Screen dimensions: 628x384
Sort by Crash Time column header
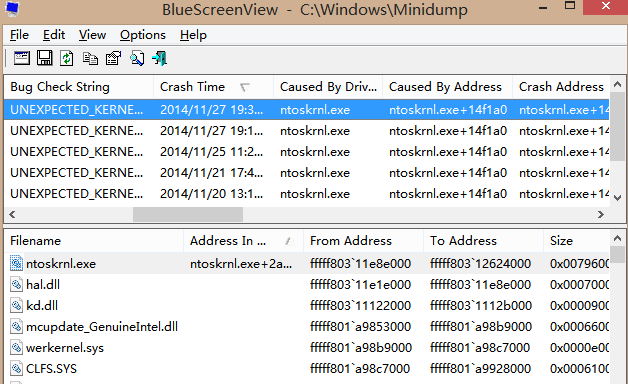point(213,87)
